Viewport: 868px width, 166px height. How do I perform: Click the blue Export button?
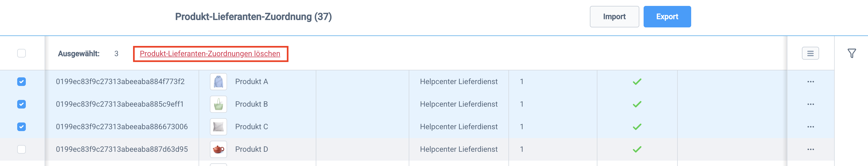[x=667, y=16]
